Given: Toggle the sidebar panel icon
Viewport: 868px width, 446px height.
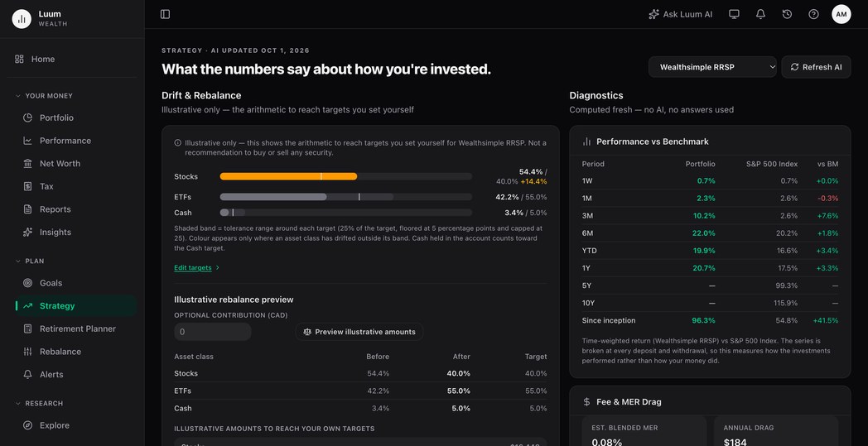Looking at the screenshot, I should pyautogui.click(x=165, y=14).
